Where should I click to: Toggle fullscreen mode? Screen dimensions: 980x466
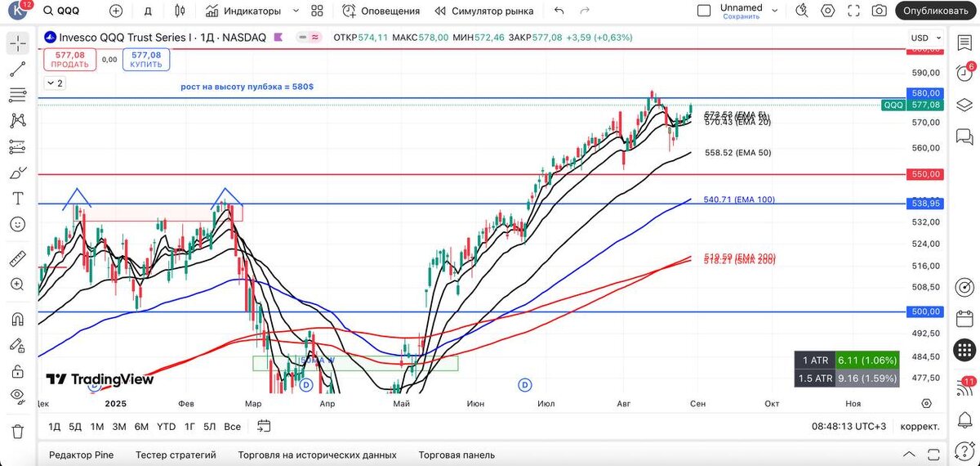(853, 11)
